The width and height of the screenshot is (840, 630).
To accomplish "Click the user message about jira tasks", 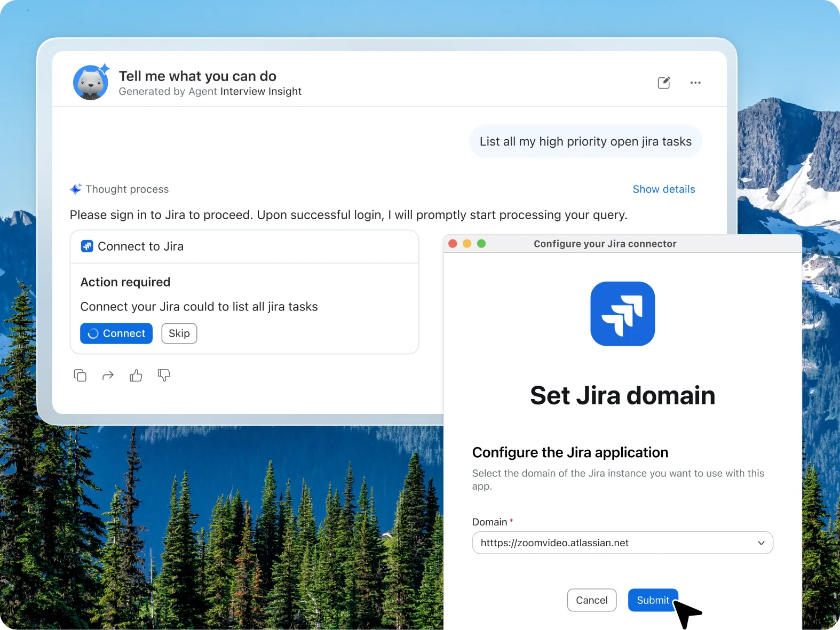I will [585, 141].
